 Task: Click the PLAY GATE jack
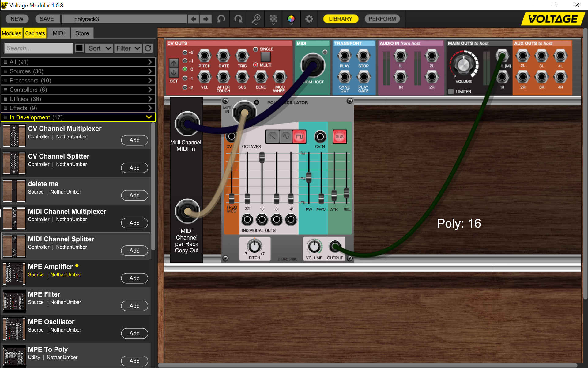364,77
